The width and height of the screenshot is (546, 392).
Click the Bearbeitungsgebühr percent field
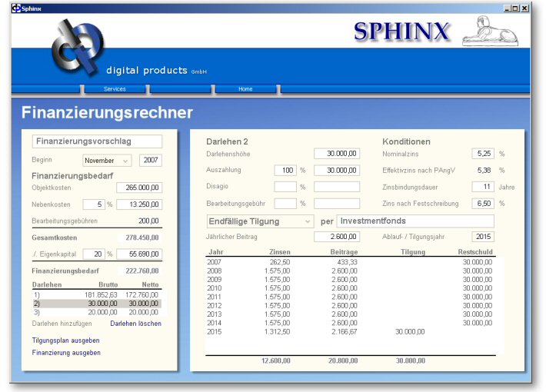pos(285,204)
